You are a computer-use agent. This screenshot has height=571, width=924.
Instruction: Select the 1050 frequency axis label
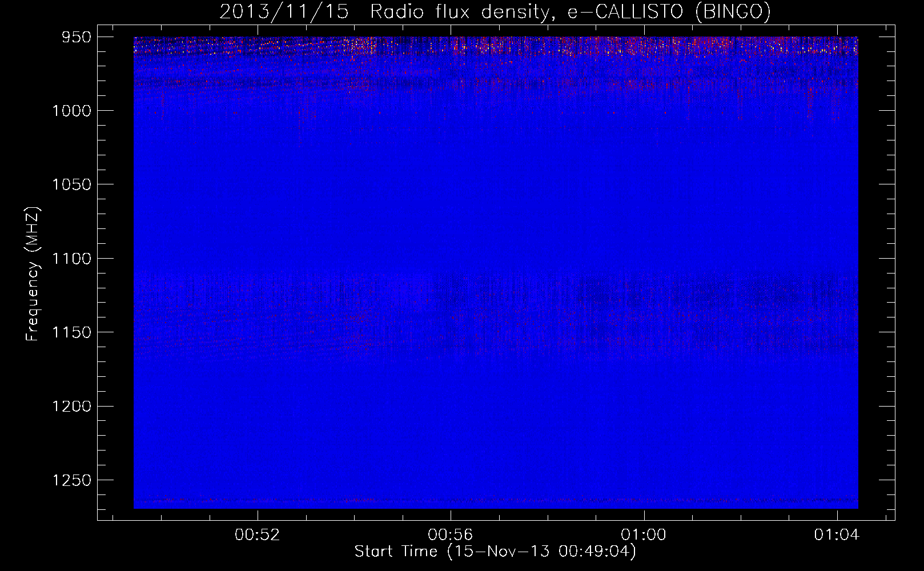(71, 184)
